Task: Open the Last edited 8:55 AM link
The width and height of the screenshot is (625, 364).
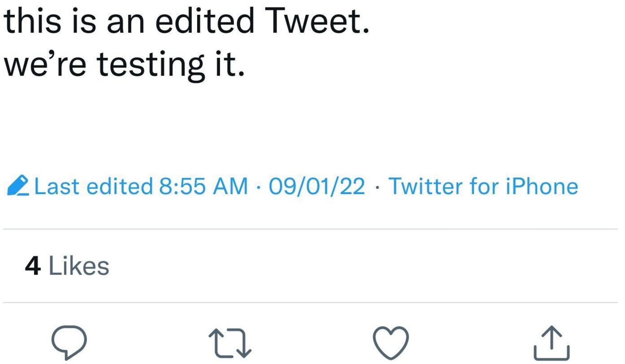Action: pos(141,187)
